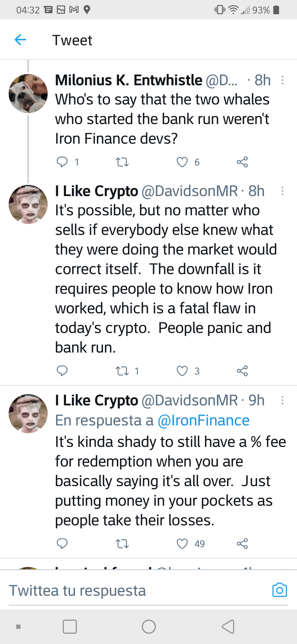
Task: Open the options menu on the 9h tweet
Action: pyautogui.click(x=283, y=400)
